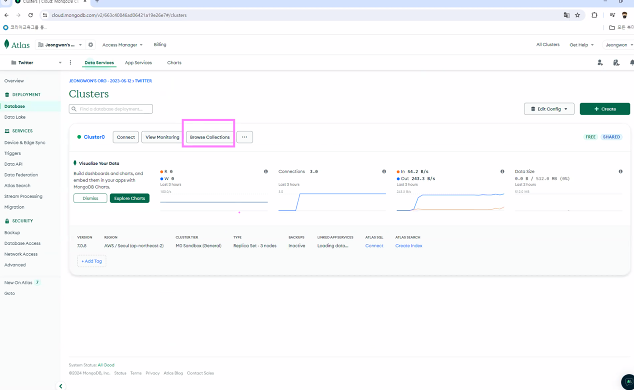Click Explore Charts button
This screenshot has height=390, width=634.
(130, 198)
